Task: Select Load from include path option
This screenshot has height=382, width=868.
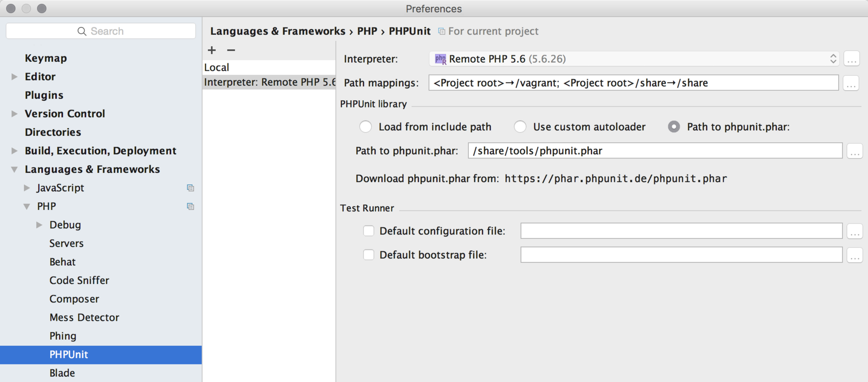Action: (x=366, y=127)
